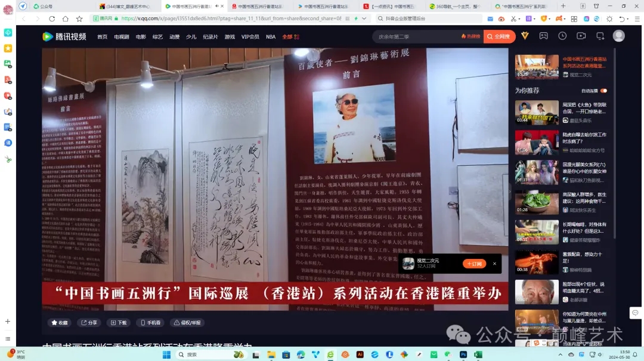
Task: Click the orange 全网搜 search button
Action: (499, 36)
